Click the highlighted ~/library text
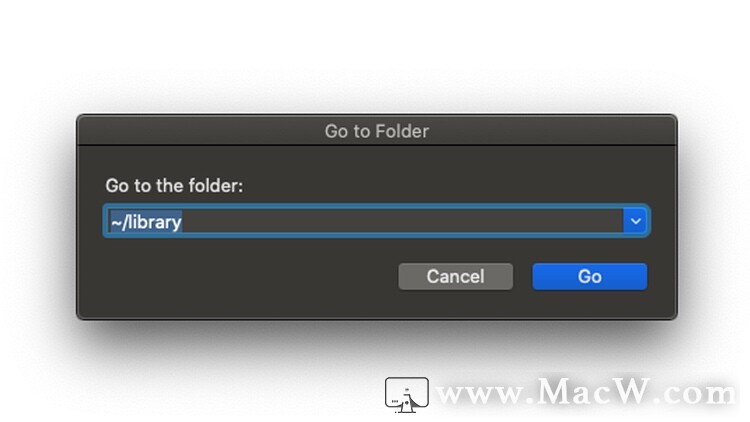Image resolution: width=750 pixels, height=422 pixels. [x=146, y=222]
